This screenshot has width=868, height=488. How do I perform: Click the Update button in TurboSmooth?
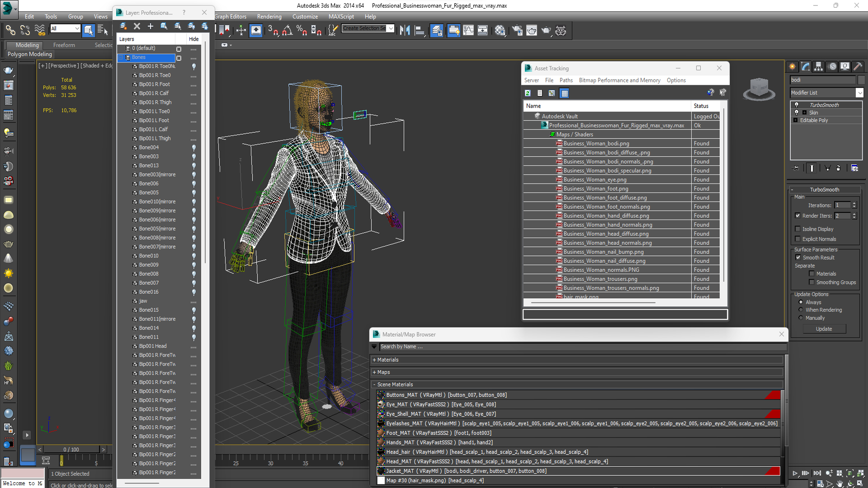[x=824, y=329]
